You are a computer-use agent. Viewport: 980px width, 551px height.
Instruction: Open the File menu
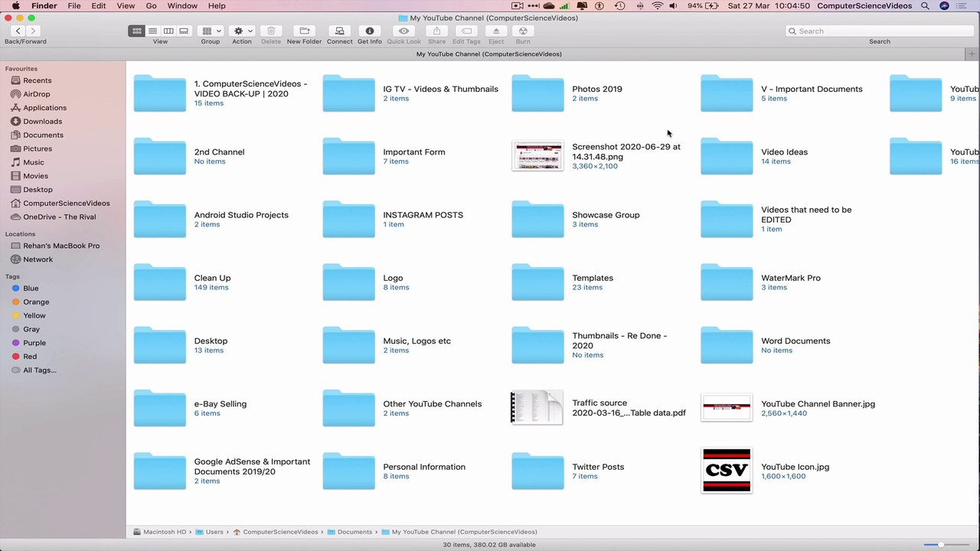tap(74, 5)
